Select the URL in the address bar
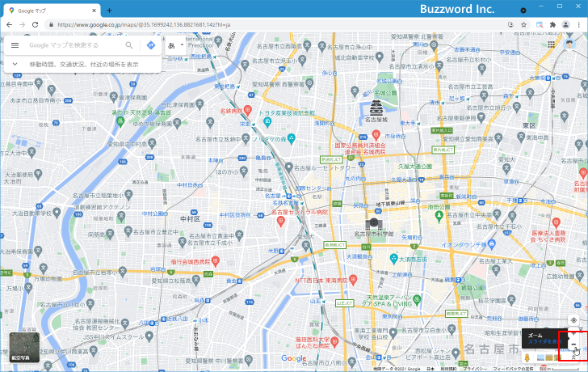This screenshot has width=588, height=372. tap(144, 25)
